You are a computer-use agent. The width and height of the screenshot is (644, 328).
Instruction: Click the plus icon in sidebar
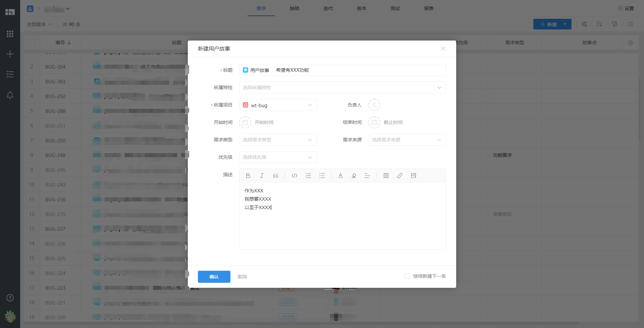10,54
